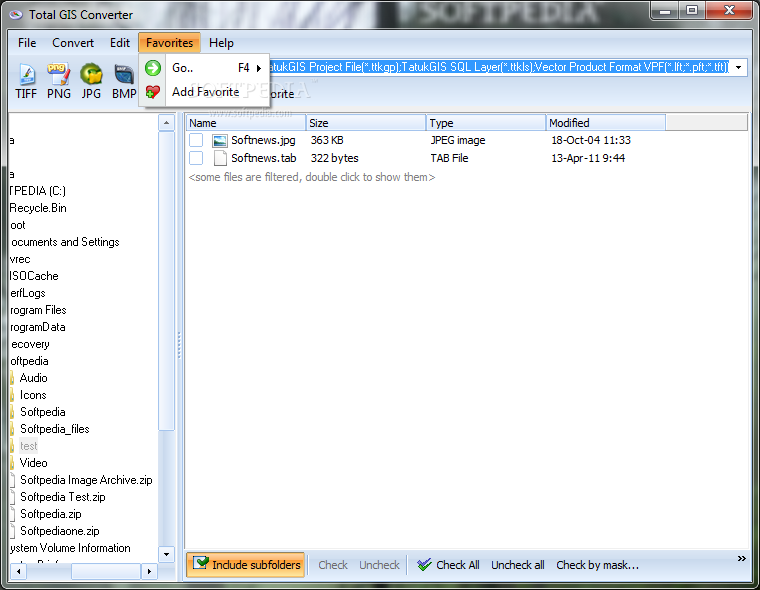Image resolution: width=760 pixels, height=590 pixels.
Task: Click the file filter text field
Action: tap(499, 67)
